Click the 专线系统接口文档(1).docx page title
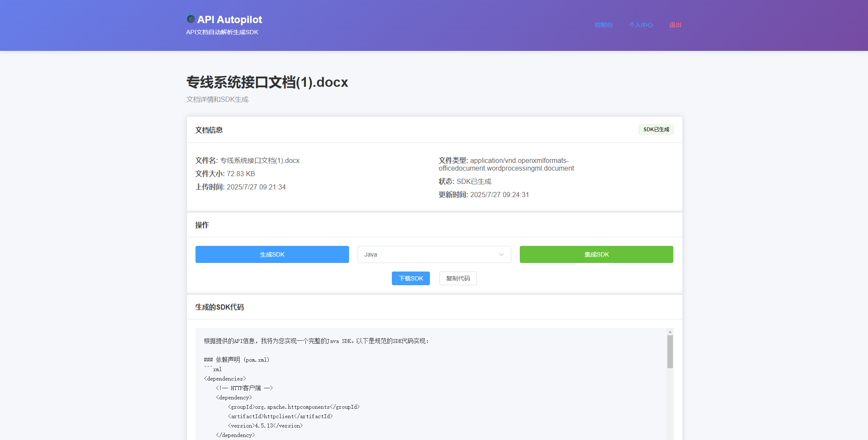The image size is (868, 440). click(267, 82)
